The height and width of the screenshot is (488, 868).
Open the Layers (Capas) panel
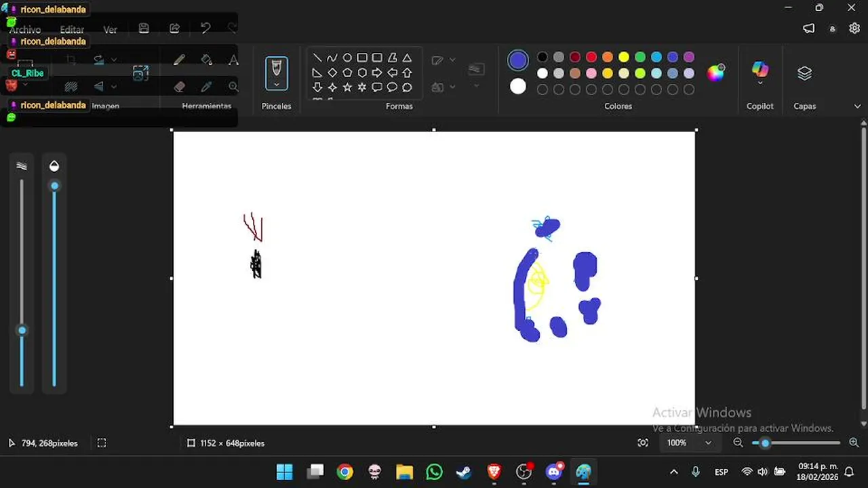pyautogui.click(x=804, y=73)
